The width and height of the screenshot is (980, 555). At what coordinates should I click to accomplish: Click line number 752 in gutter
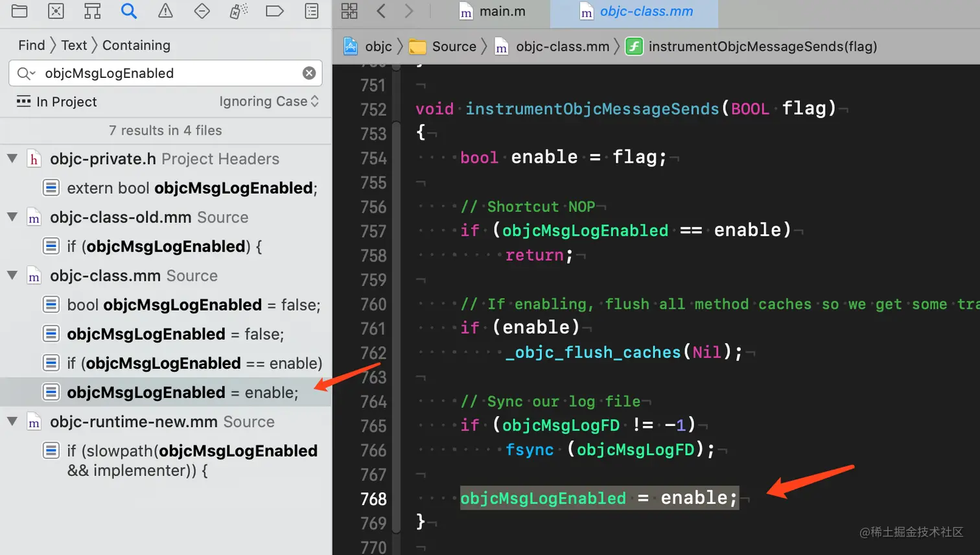pyautogui.click(x=373, y=110)
